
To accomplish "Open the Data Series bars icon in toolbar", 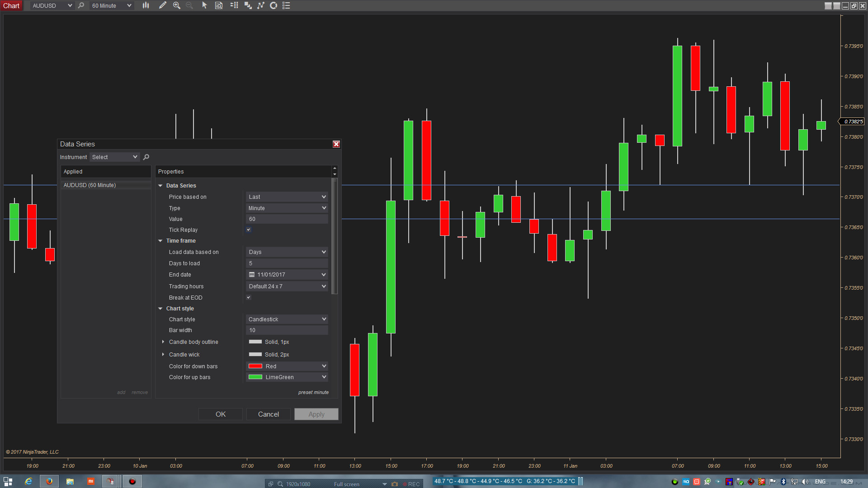I will pos(146,5).
